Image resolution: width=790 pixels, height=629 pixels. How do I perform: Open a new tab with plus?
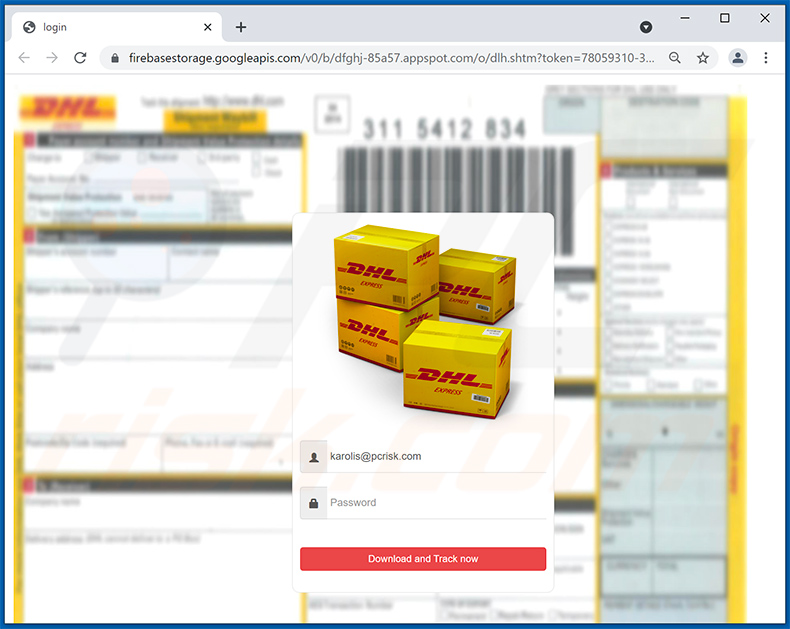241,27
